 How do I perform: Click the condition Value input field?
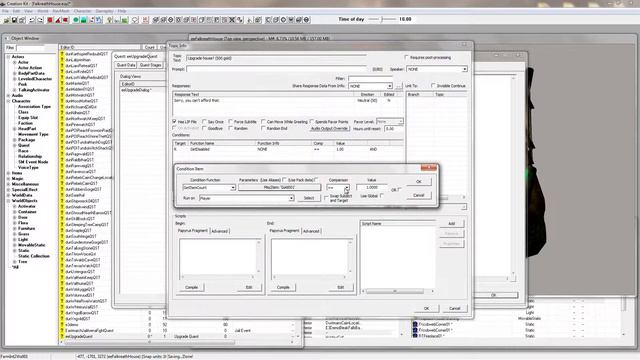tap(372, 187)
